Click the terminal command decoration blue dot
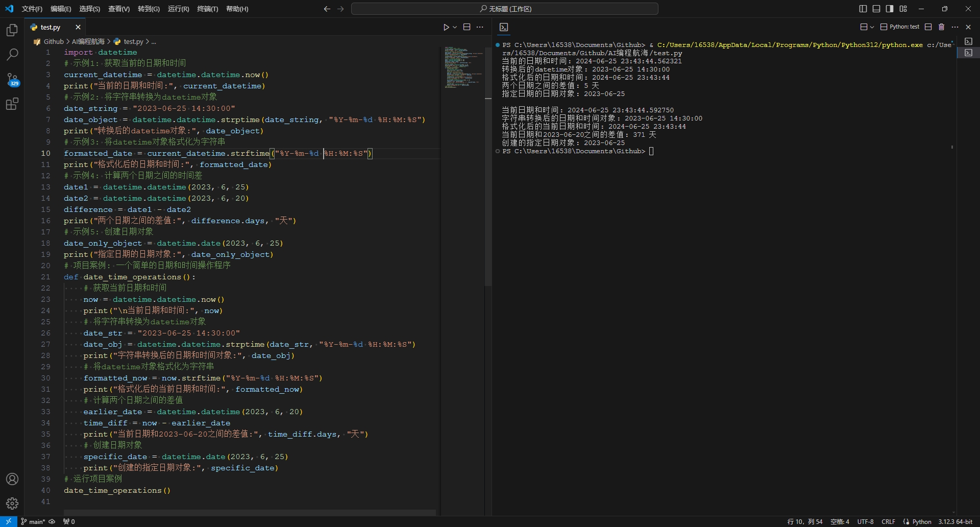Screen dimensions: 980x527 click(x=498, y=45)
